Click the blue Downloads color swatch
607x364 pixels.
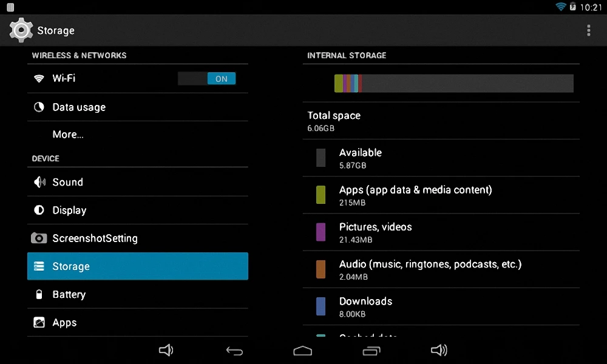click(x=321, y=306)
